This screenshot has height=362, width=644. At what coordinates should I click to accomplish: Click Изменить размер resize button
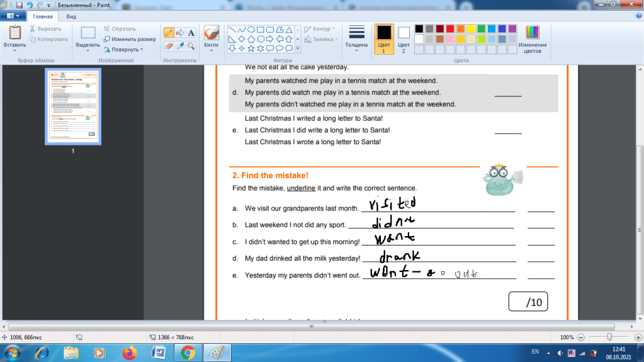click(129, 39)
